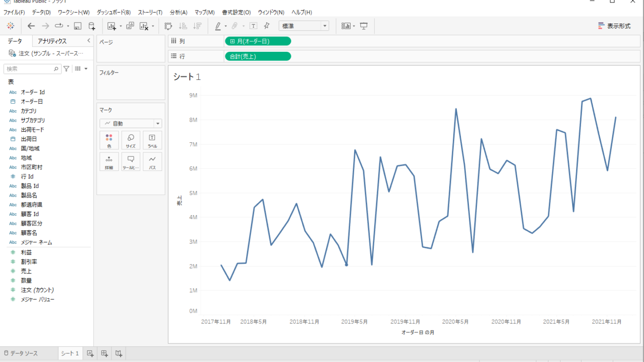Screen dimensions: 644x362
Task: Click the group members paperclip icon
Action: coord(234,26)
